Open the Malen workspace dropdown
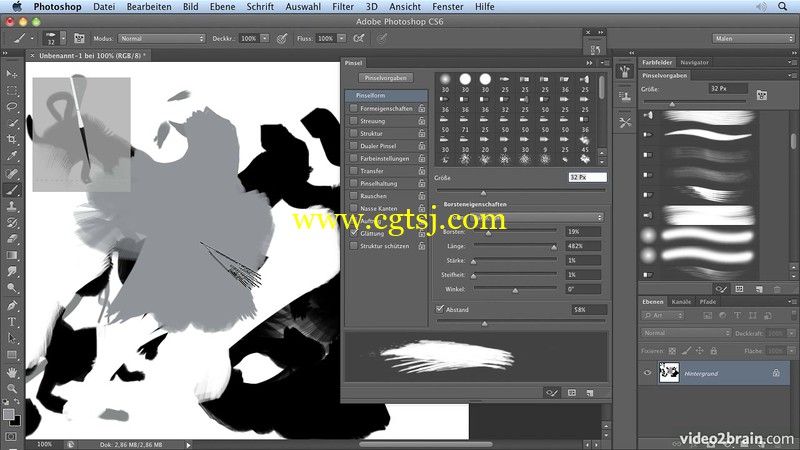 [753, 38]
